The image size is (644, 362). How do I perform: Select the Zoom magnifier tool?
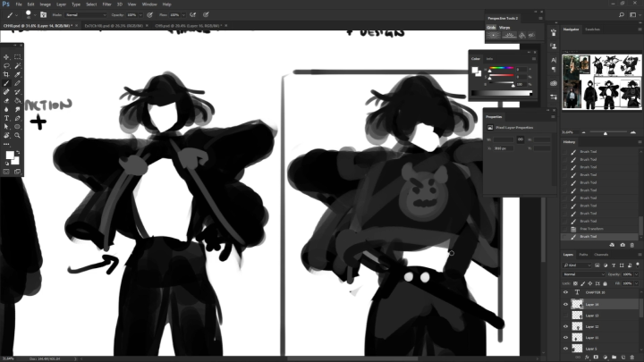point(17,136)
